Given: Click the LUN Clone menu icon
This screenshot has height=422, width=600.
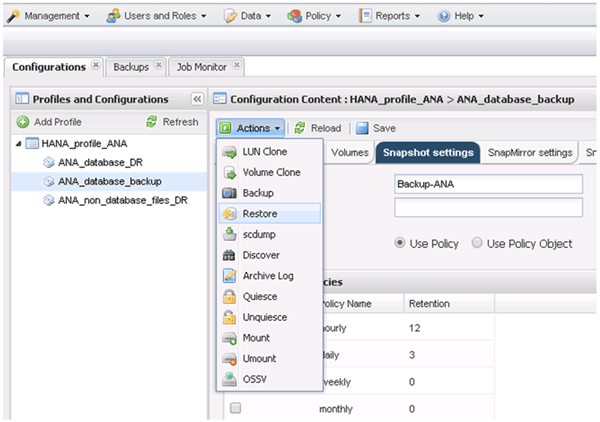Looking at the screenshot, I should [x=228, y=152].
